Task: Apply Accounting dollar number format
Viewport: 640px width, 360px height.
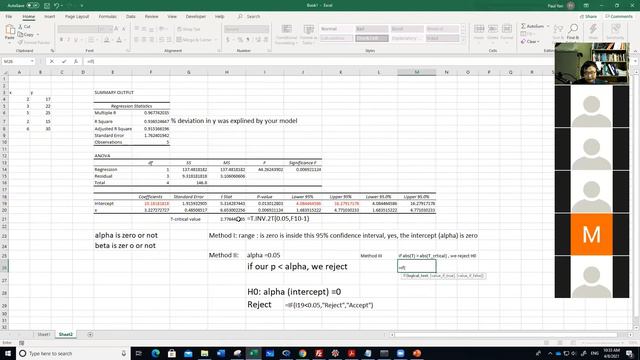Action: [x=228, y=40]
